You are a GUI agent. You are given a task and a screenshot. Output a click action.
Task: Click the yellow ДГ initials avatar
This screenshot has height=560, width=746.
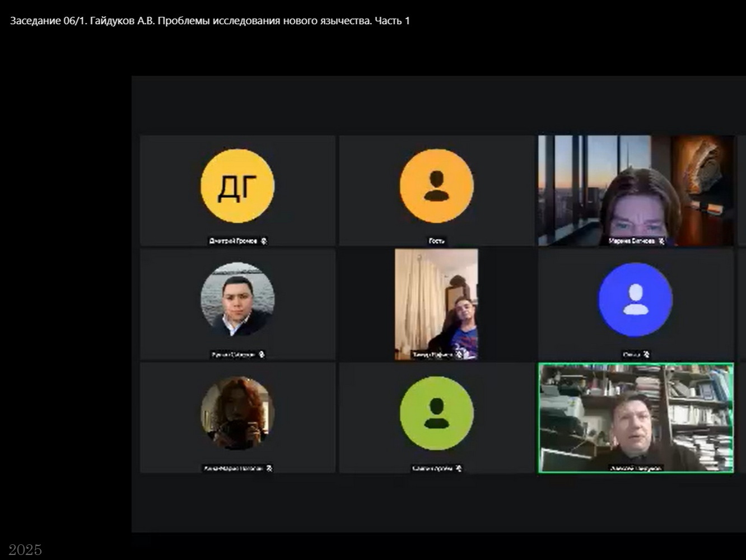point(237,186)
